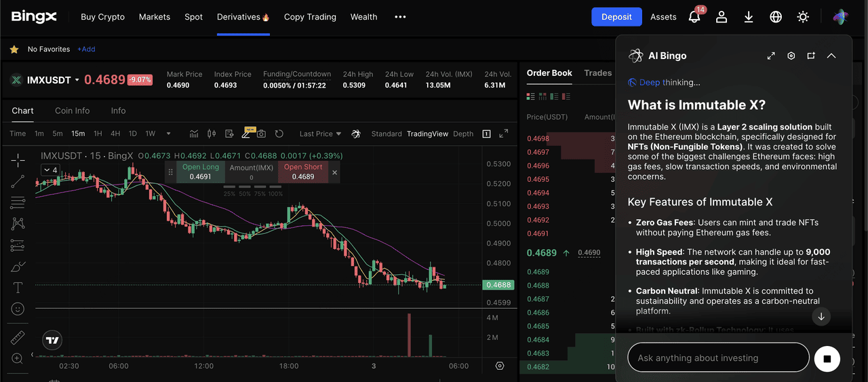The image size is (868, 382).
Task: Take a chart snapshot with camera icon
Action: click(x=261, y=134)
